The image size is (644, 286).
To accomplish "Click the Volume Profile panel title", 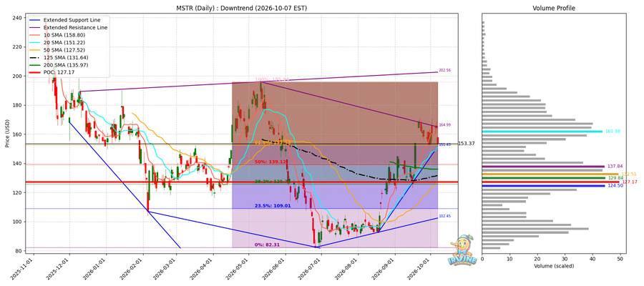I will tap(554, 8).
